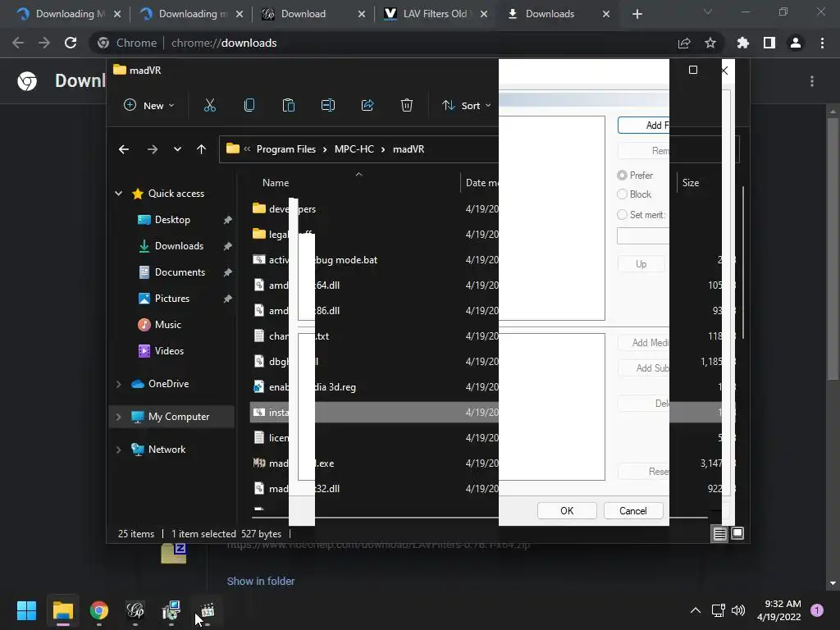The height and width of the screenshot is (630, 840).
Task: Open the media player taskbar icon with cursor
Action: click(208, 610)
